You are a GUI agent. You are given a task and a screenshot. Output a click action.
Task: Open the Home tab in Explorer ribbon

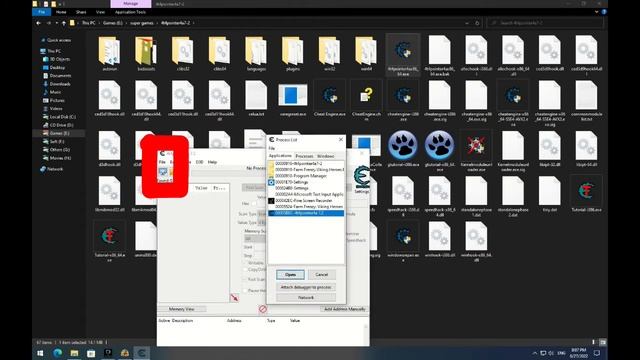point(61,12)
